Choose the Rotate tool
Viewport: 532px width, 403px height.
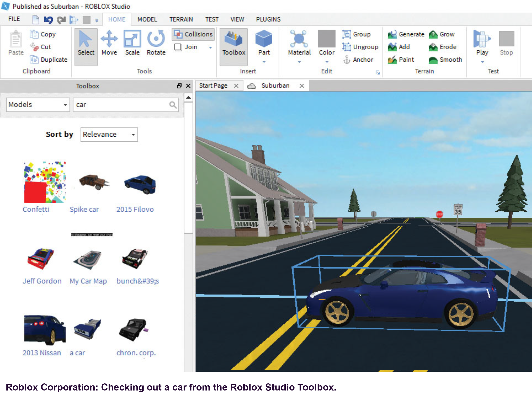(156, 43)
